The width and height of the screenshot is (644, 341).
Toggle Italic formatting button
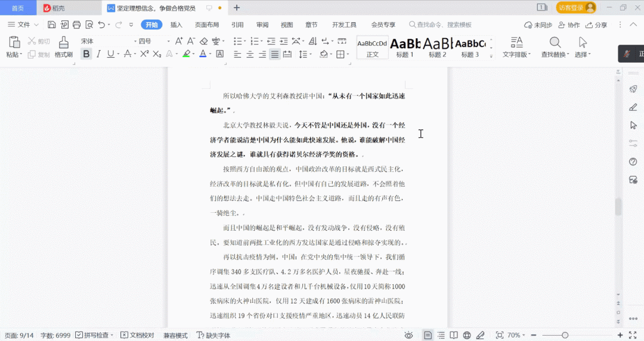coord(98,54)
